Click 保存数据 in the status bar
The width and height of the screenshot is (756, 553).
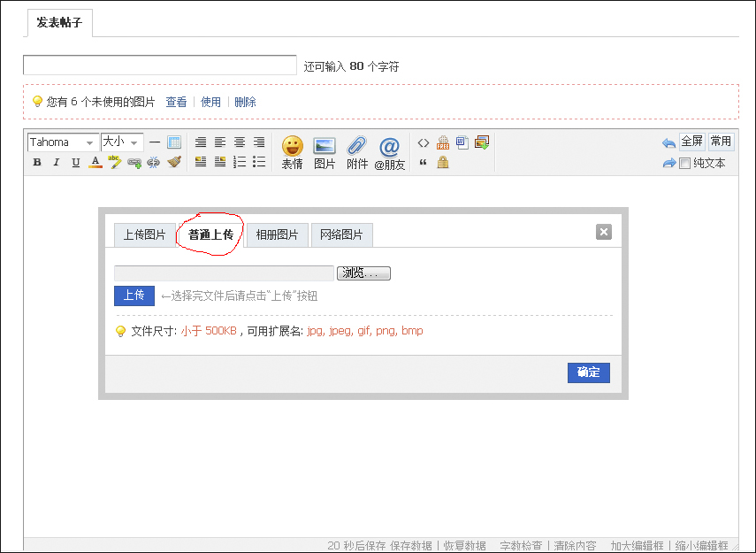(411, 546)
